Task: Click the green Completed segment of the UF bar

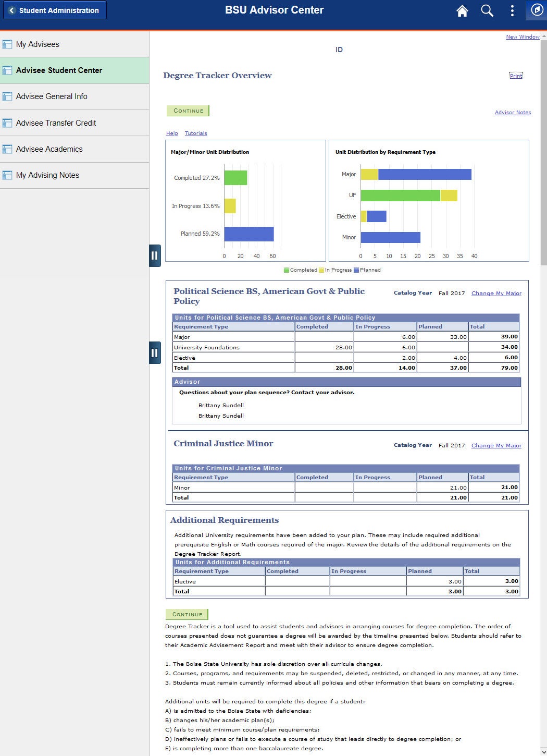Action: 400,196
